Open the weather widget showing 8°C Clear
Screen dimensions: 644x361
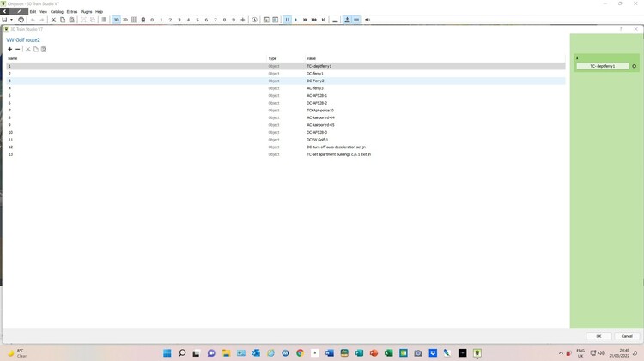17,353
